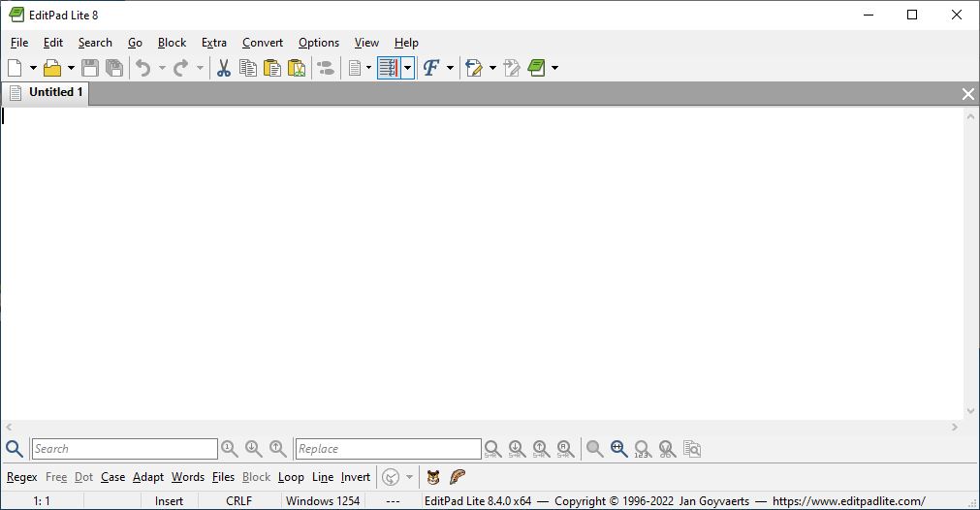Screen dimensions: 980x510
Task: Click the Find Previous up-arrow magnifier
Action: pyautogui.click(x=278, y=449)
